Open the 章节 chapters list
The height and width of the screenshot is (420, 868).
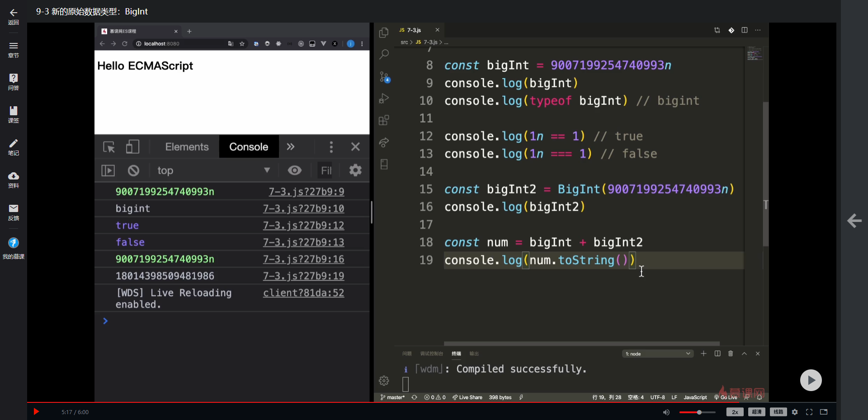[x=14, y=49]
